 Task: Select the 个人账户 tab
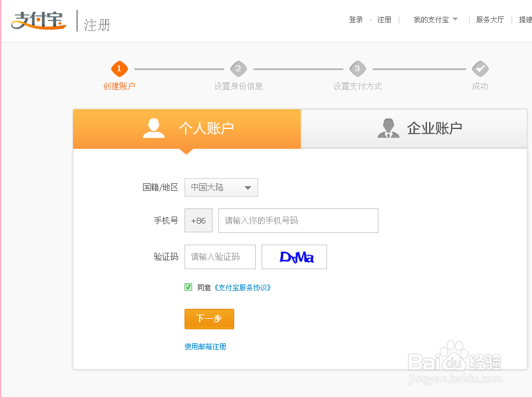(187, 128)
